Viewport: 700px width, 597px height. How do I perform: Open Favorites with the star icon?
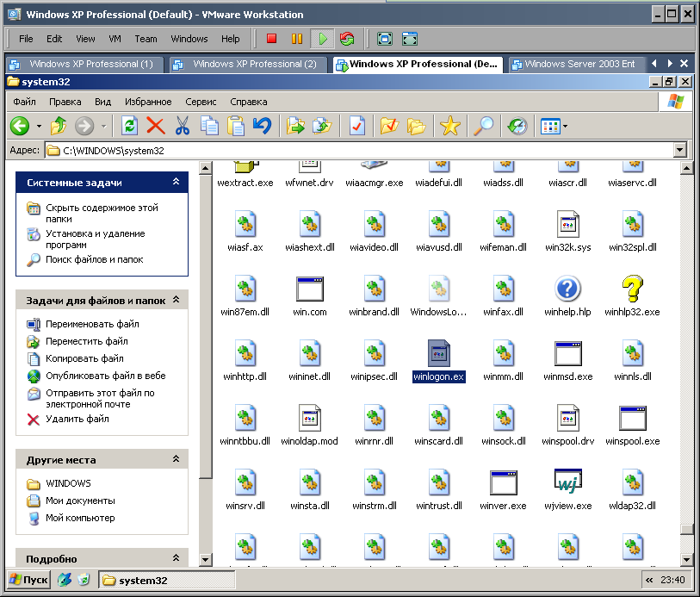[450, 126]
